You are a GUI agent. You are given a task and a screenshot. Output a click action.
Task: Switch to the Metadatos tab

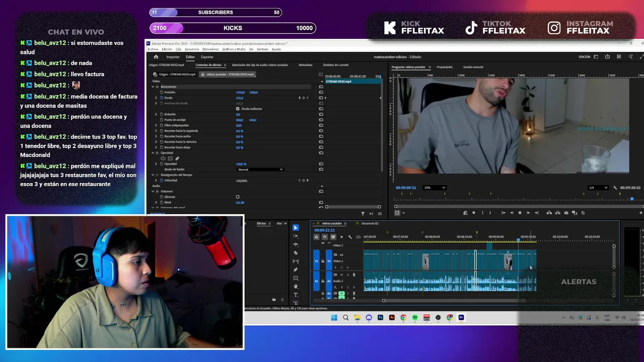[x=305, y=65]
